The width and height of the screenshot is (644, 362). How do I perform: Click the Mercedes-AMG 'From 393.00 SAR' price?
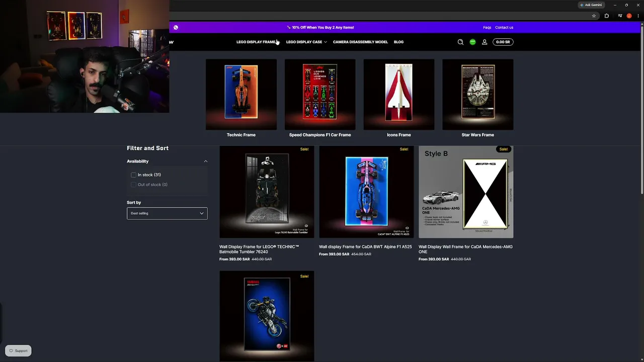point(434,259)
